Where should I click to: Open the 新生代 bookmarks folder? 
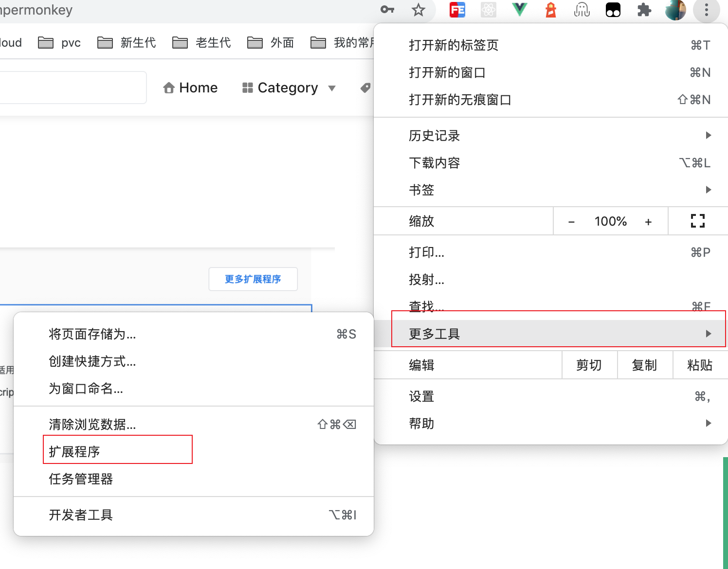(x=127, y=43)
